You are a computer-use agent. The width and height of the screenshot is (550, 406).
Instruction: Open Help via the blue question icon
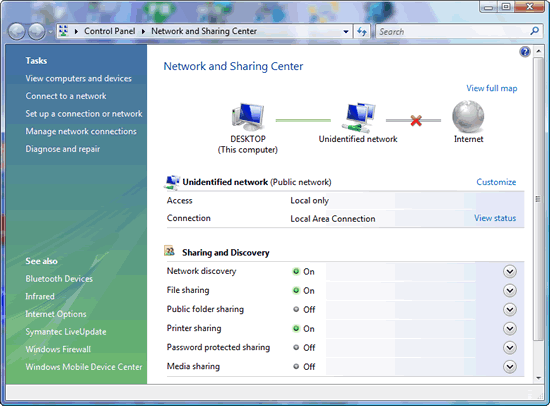click(x=525, y=52)
